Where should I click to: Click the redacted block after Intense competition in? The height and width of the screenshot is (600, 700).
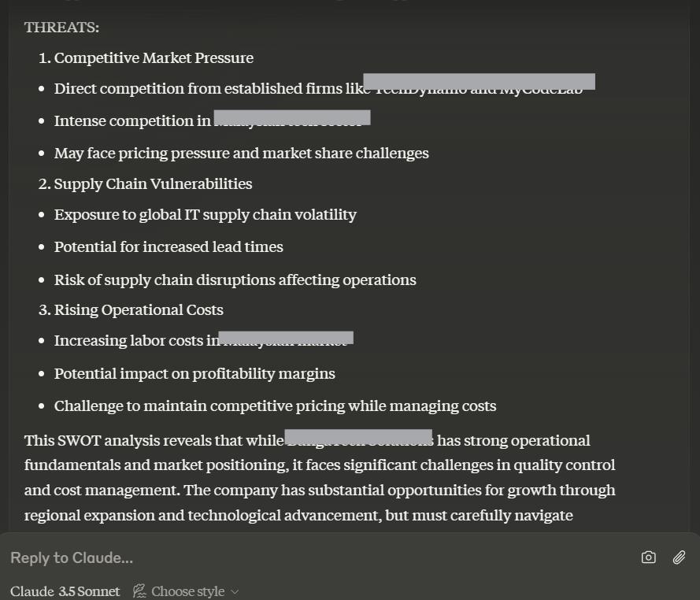pos(292,117)
